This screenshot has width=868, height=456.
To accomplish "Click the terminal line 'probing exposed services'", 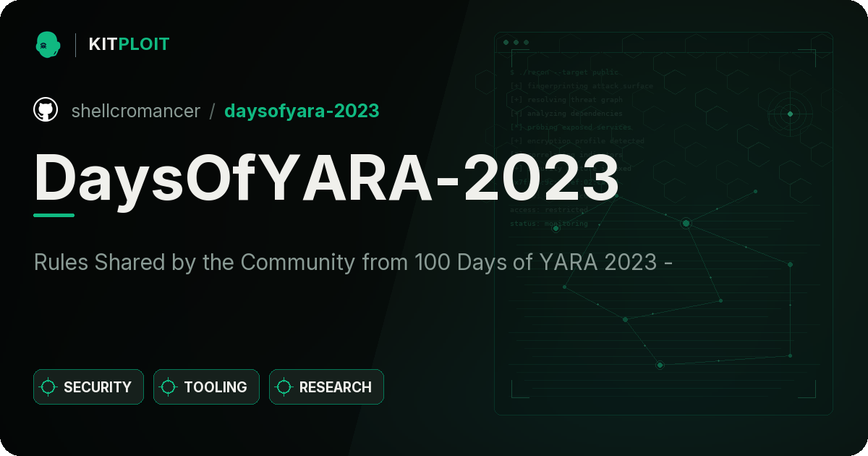I will (x=571, y=127).
